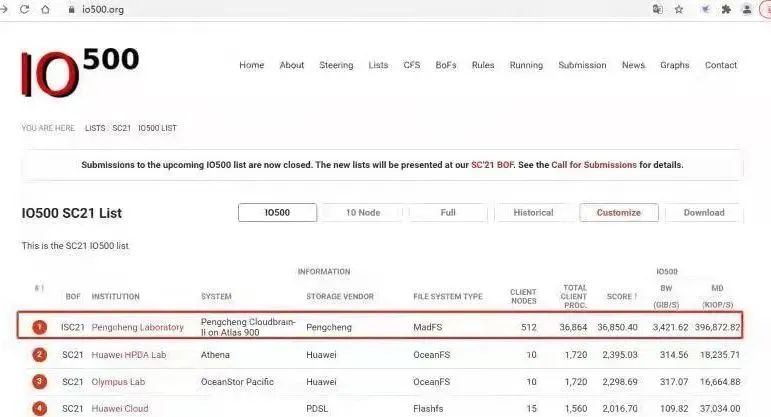The height and width of the screenshot is (417, 771).
Task: Click the IO500 logo
Action: [x=80, y=72]
